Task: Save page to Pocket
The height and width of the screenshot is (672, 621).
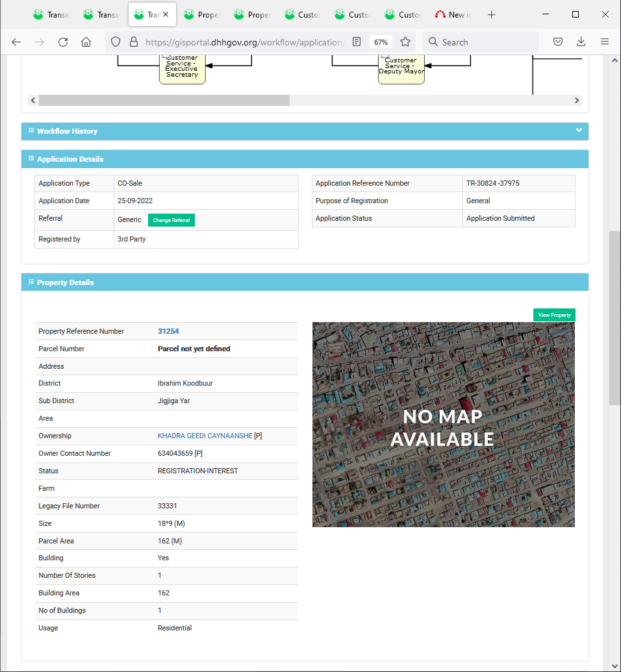Action: coord(558,42)
